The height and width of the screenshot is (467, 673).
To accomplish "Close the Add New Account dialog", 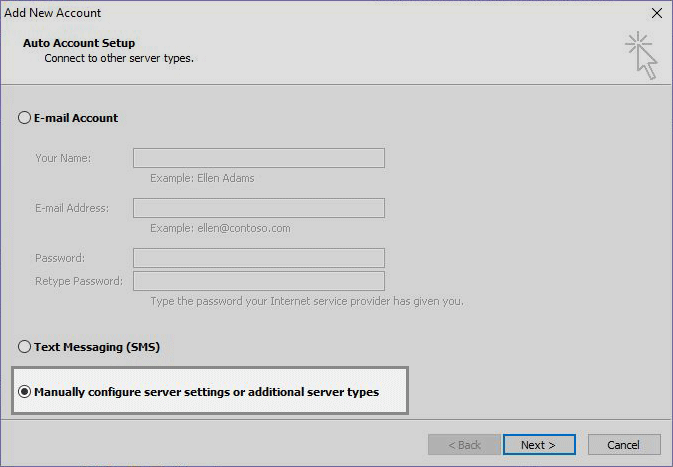I will point(656,13).
